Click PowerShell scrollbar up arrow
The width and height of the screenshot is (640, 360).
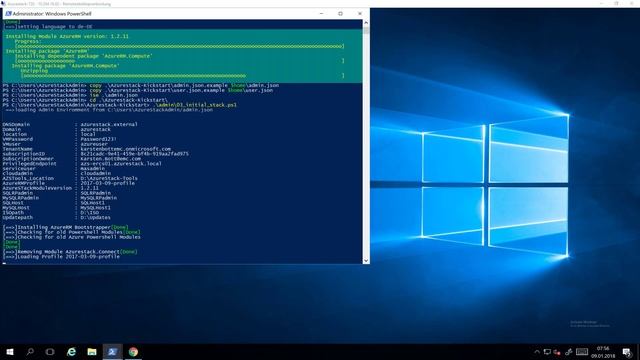pyautogui.click(x=366, y=23)
